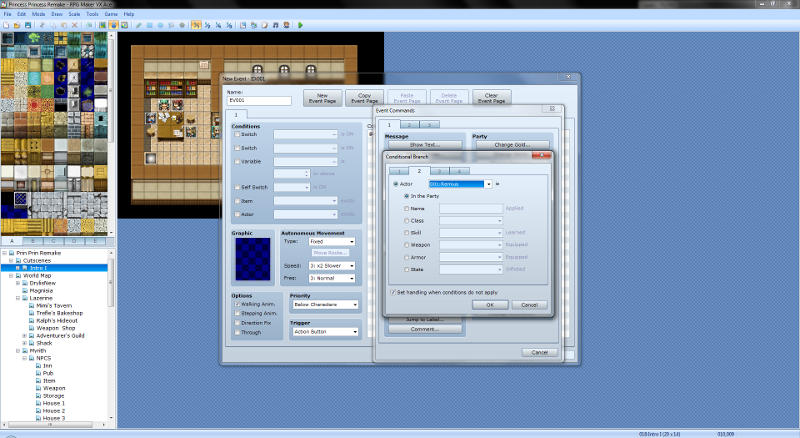Click Cancel in the Conditional Branch dialog

530,304
